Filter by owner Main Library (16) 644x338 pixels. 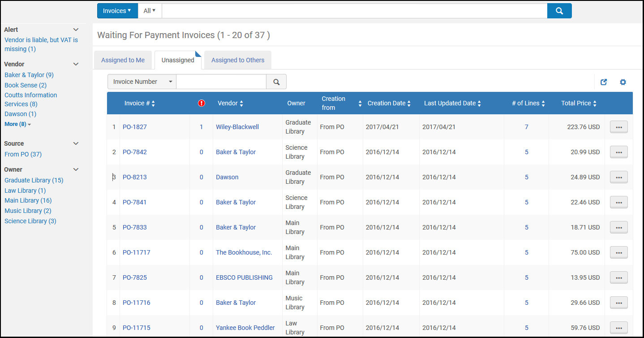coord(28,200)
